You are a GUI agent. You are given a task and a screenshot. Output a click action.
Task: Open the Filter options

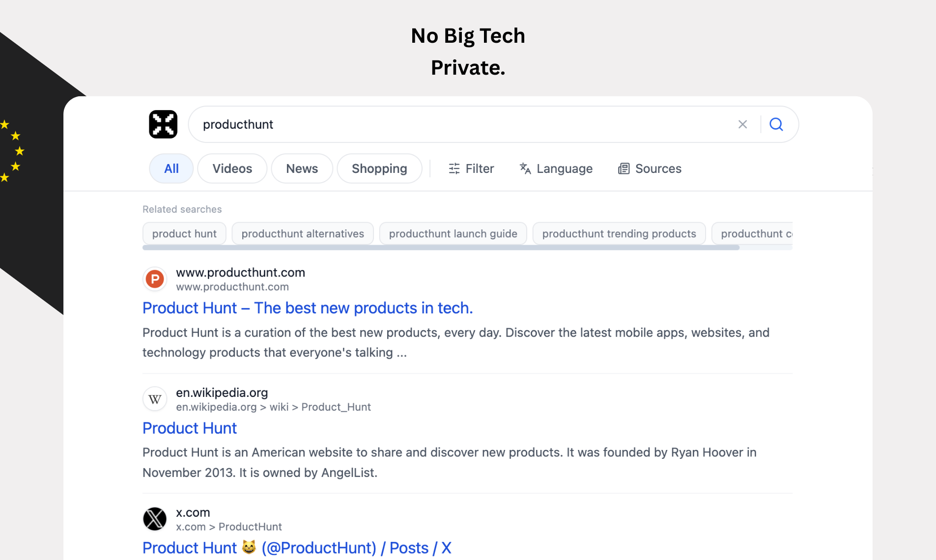pyautogui.click(x=471, y=168)
